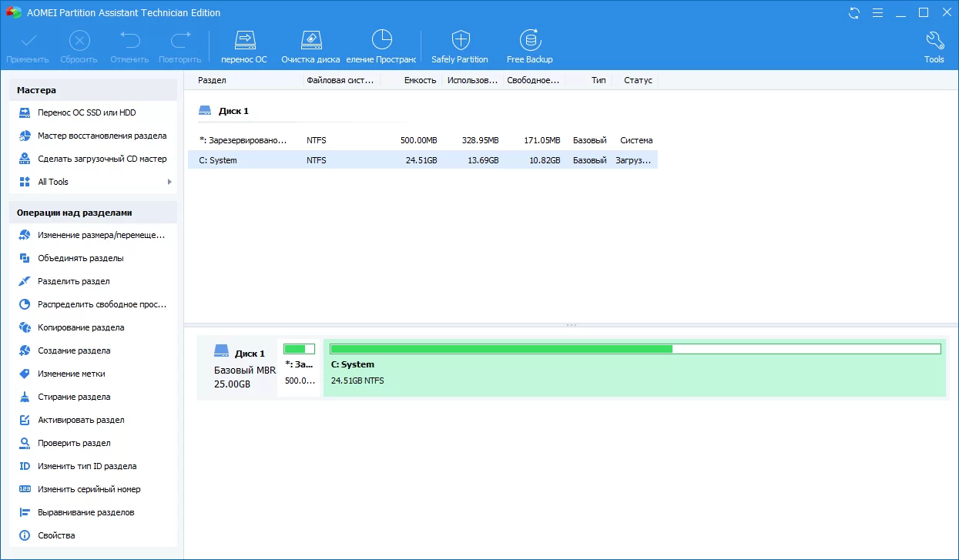Click Операции над разделами section header
Viewport: 959px width, 560px height.
[93, 213]
